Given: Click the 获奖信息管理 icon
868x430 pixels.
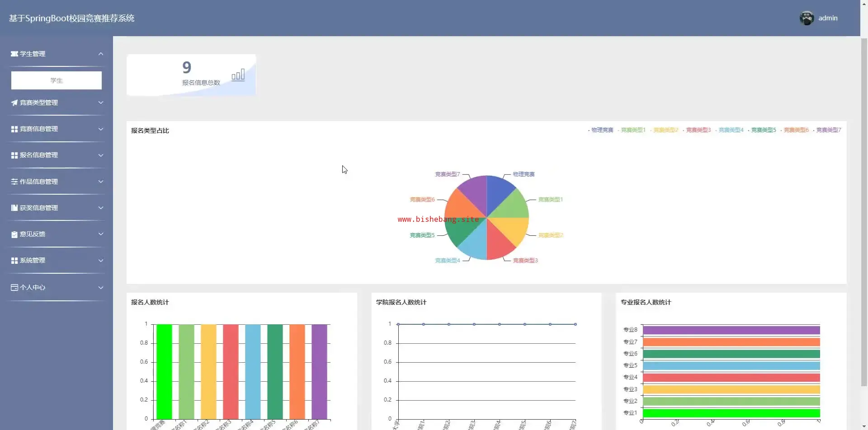Looking at the screenshot, I should 14,208.
